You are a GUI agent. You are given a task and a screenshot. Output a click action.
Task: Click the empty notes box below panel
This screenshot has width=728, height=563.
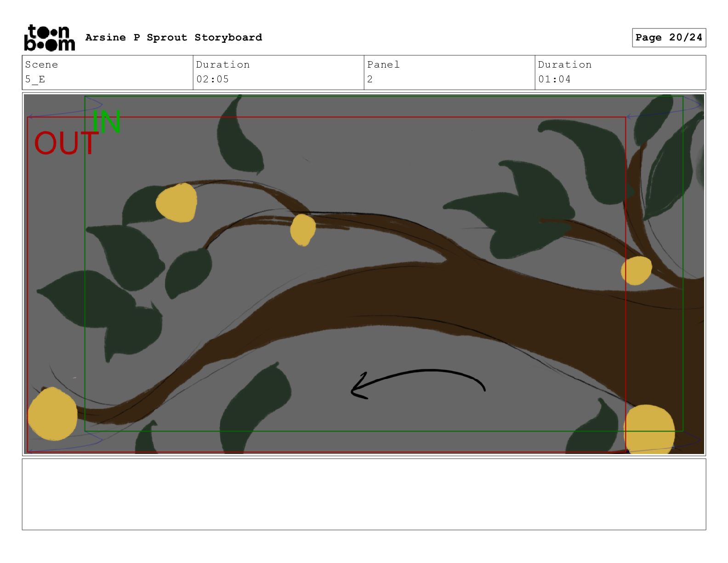[x=364, y=494]
